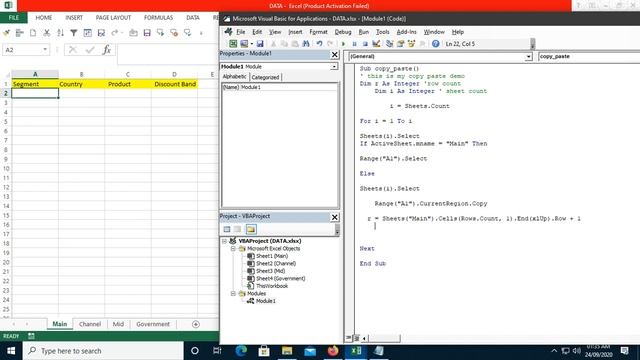
Task: Click Filter funnel icon in Excel toolbar
Action: 73,33
